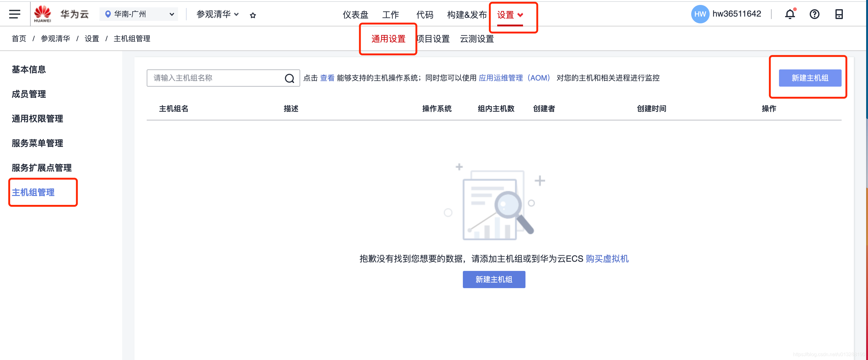Open the hamburger menu icon

(14, 14)
